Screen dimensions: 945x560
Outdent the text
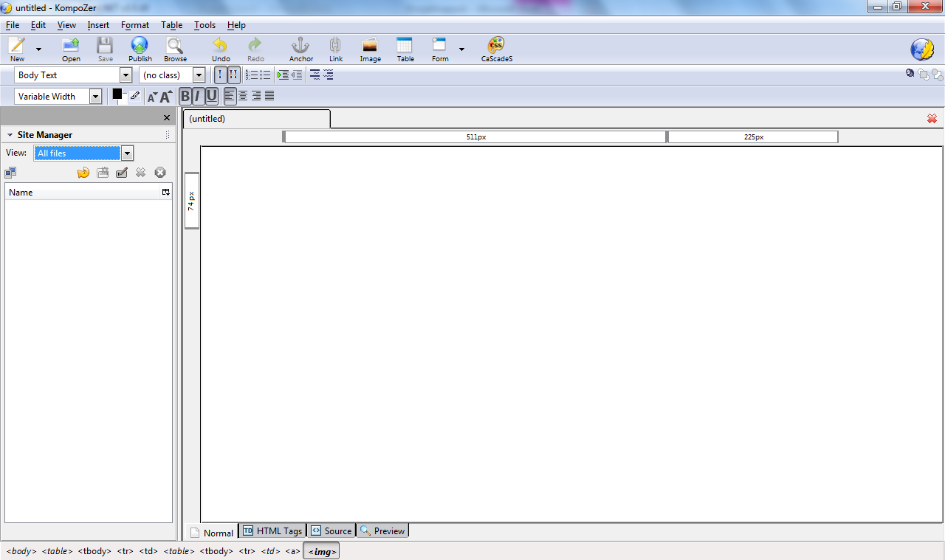click(297, 75)
